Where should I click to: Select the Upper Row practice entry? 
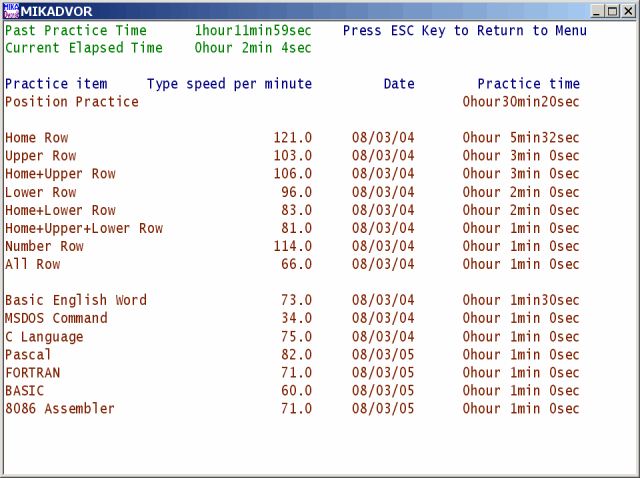[x=292, y=156]
